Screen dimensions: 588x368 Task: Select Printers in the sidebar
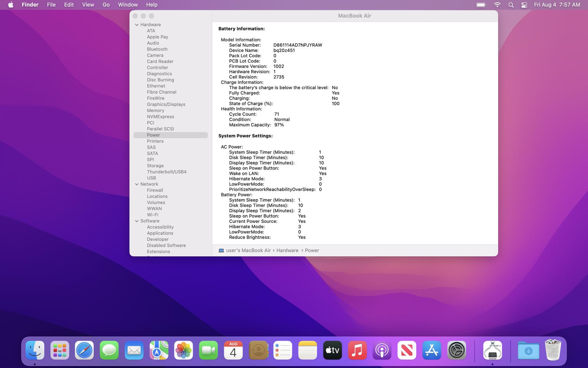[155, 141]
